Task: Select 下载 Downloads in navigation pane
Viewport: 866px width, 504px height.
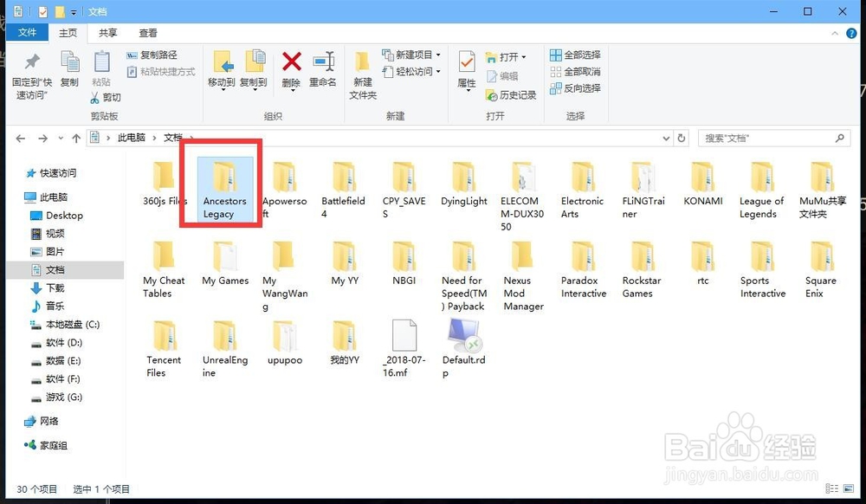Action: 48,288
